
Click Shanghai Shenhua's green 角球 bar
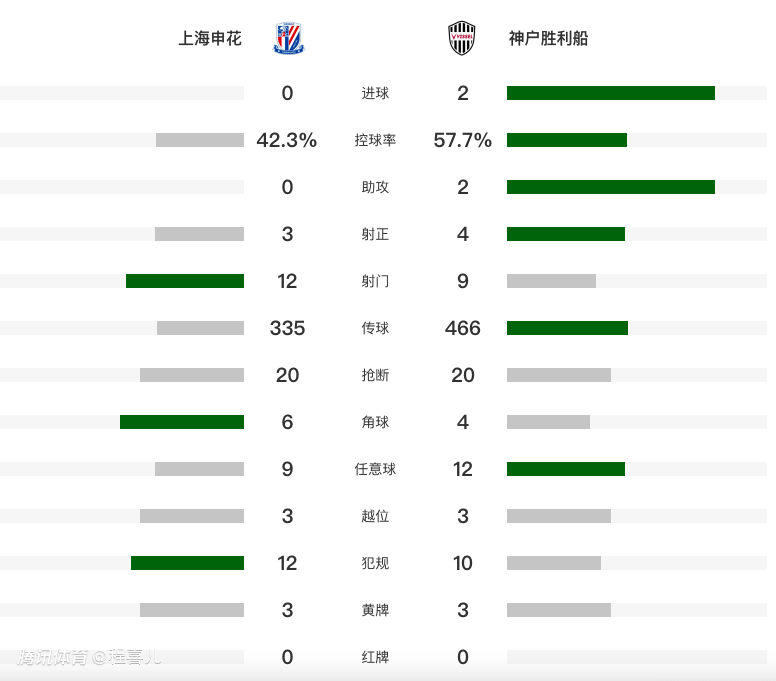tap(182, 422)
